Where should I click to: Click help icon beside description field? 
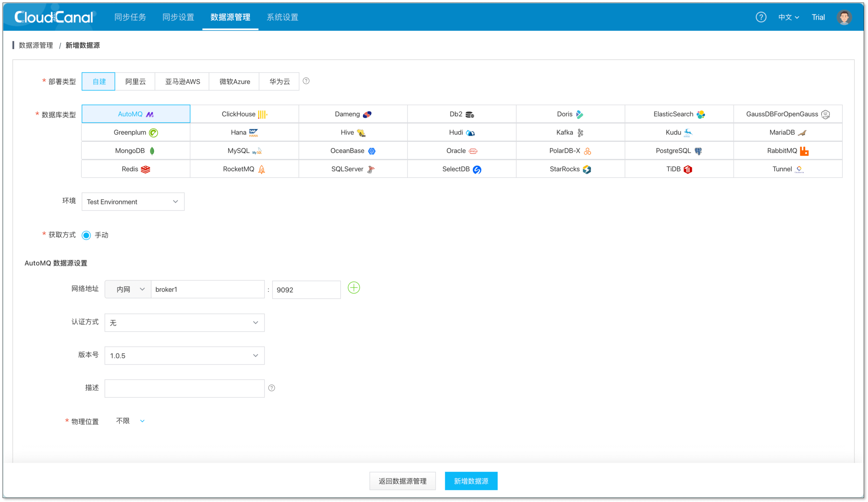pos(272,388)
